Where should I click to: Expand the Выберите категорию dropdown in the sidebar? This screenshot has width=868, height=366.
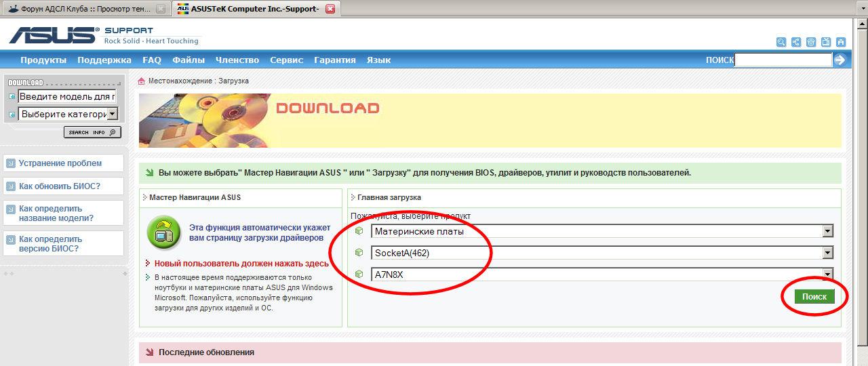click(68, 115)
